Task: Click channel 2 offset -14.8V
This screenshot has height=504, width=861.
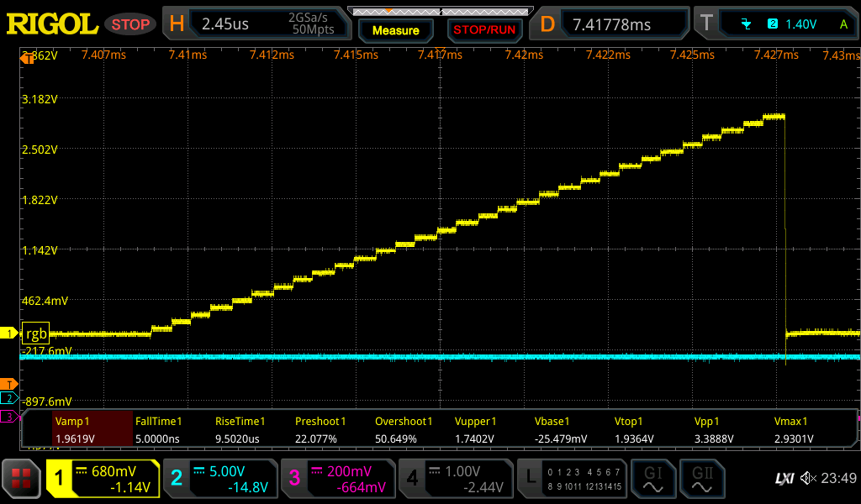Action: tap(248, 487)
